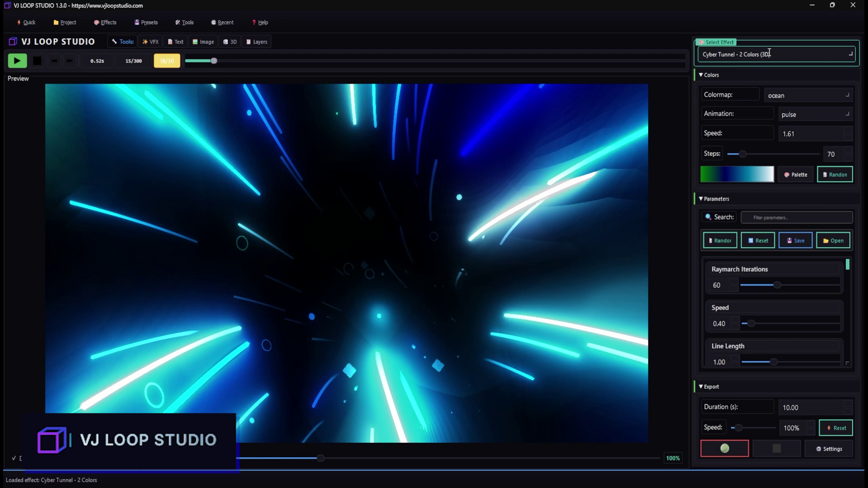Collapse the Parameters section
The height and width of the screenshot is (488, 868).
[x=700, y=198]
